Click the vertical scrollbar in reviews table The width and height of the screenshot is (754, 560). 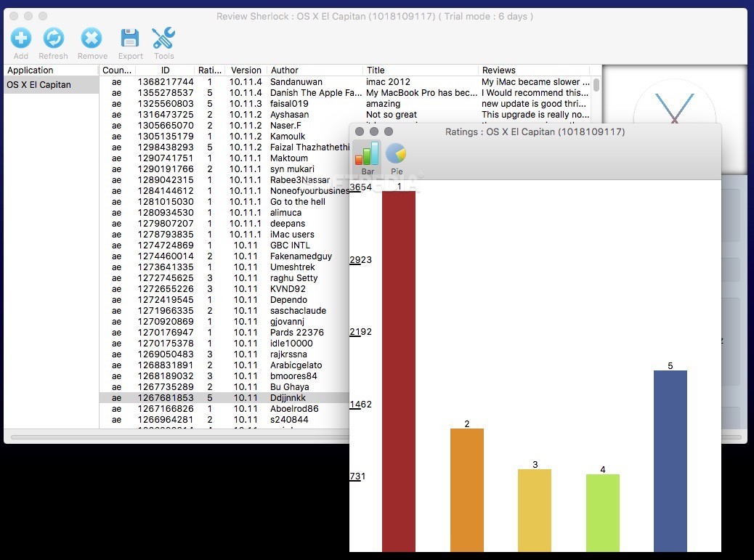click(x=596, y=85)
